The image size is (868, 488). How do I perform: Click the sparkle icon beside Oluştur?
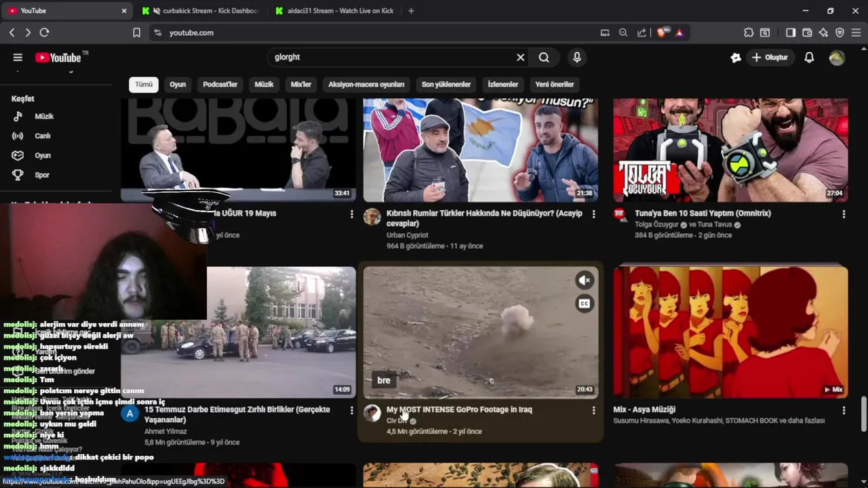pyautogui.click(x=736, y=58)
